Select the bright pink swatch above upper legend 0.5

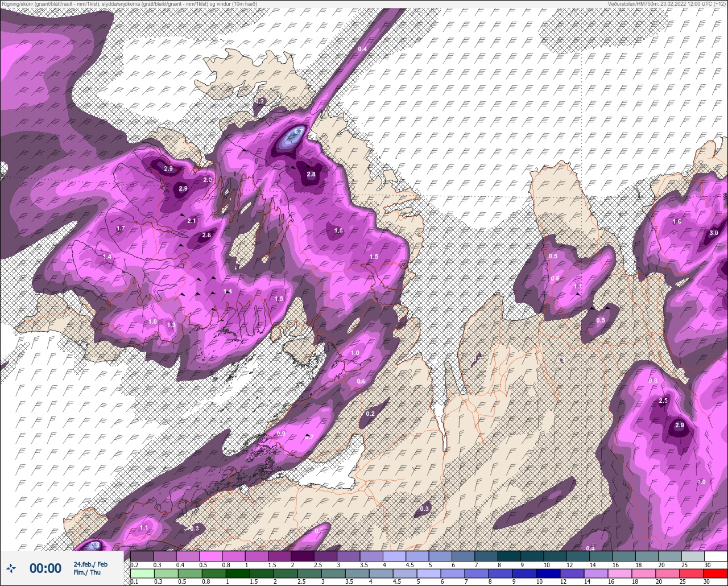[x=210, y=556]
